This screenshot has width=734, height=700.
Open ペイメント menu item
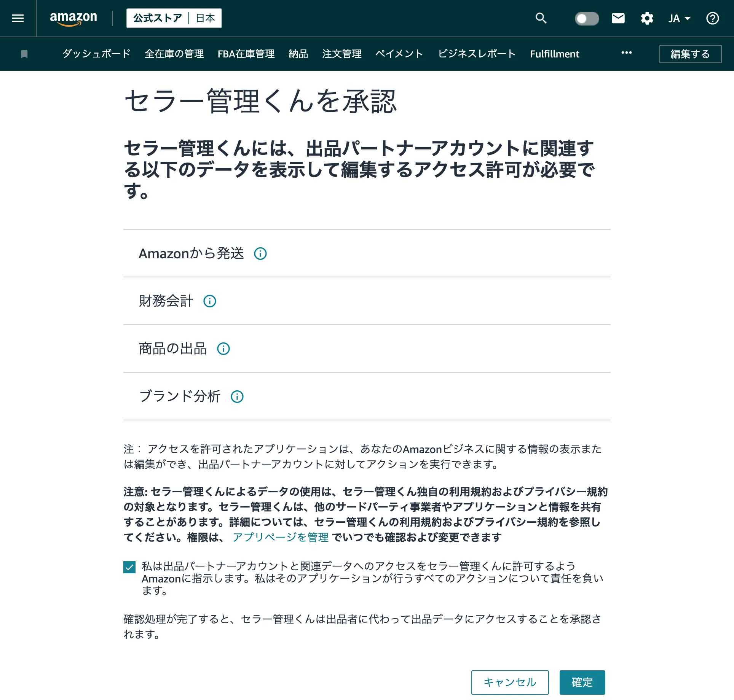(399, 54)
